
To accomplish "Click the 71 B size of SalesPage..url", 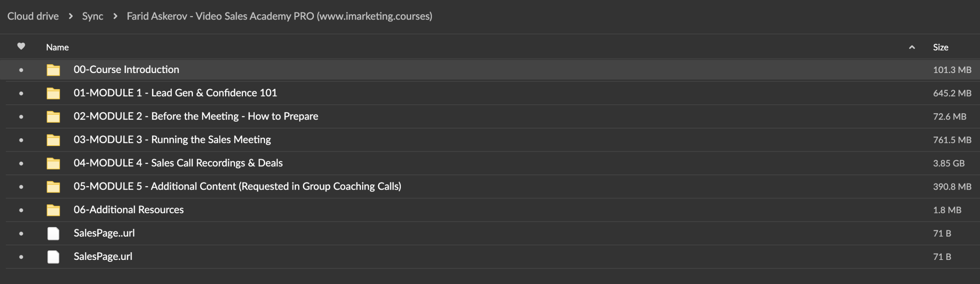I will [942, 233].
